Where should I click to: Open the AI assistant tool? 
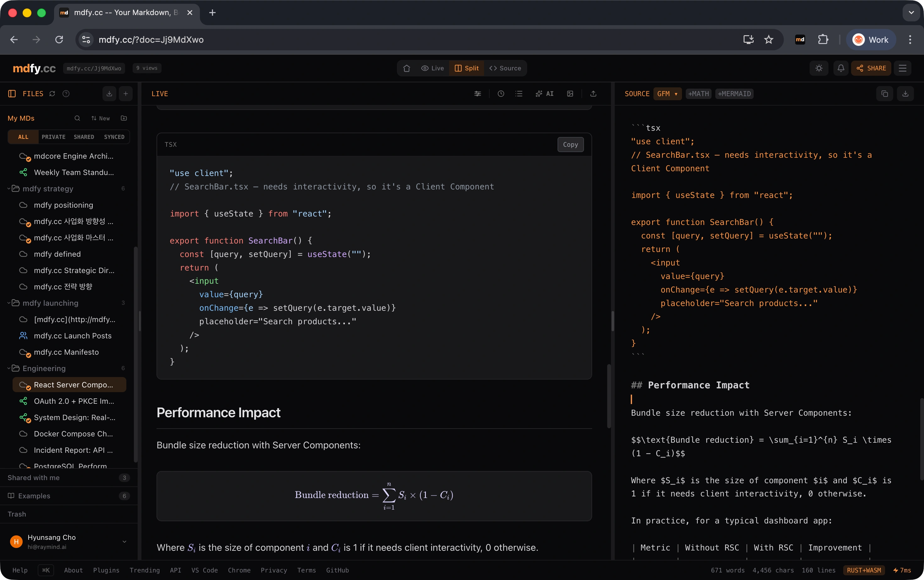coord(544,94)
